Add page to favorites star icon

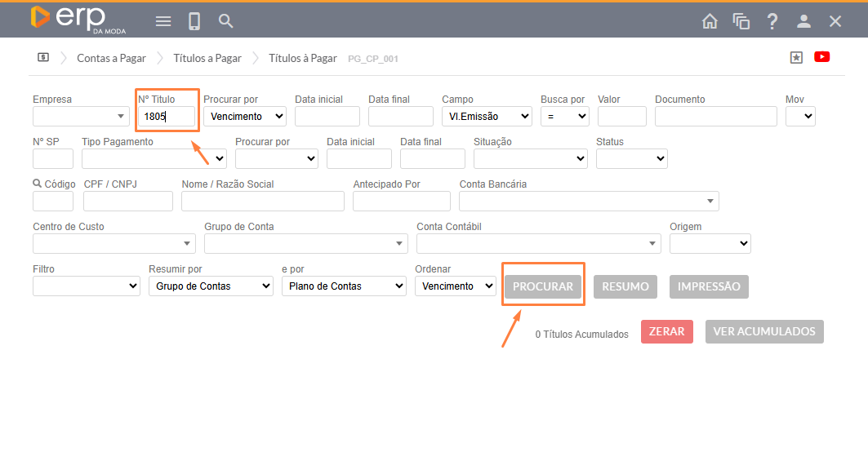796,57
